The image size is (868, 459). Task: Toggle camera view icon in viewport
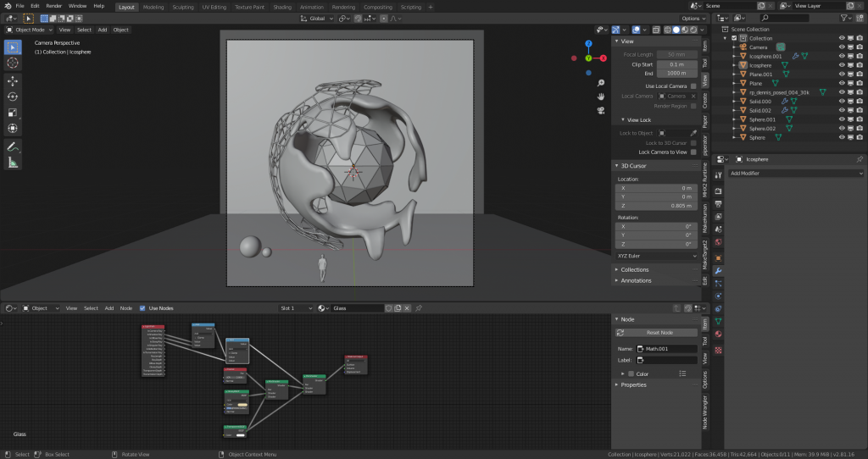pyautogui.click(x=601, y=110)
